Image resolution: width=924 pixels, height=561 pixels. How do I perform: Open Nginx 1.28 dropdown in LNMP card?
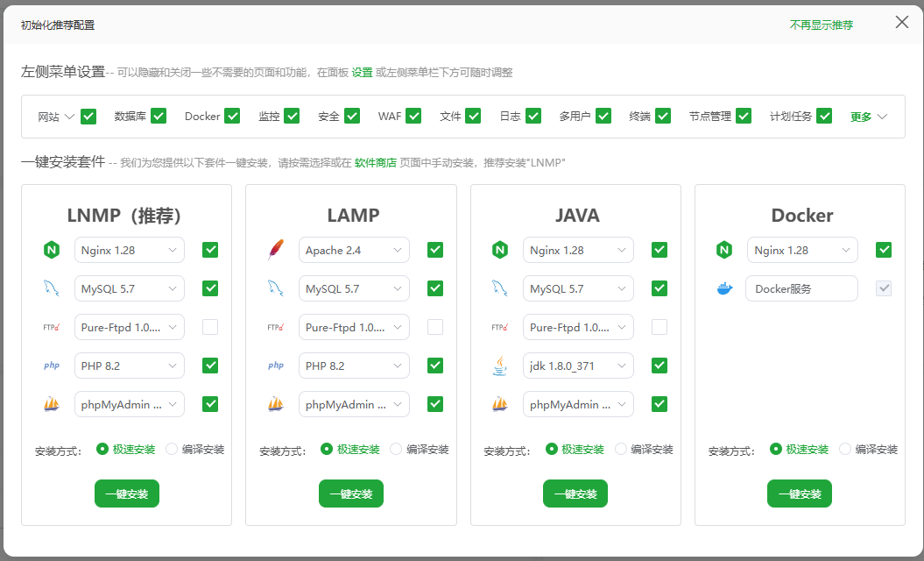[129, 250]
